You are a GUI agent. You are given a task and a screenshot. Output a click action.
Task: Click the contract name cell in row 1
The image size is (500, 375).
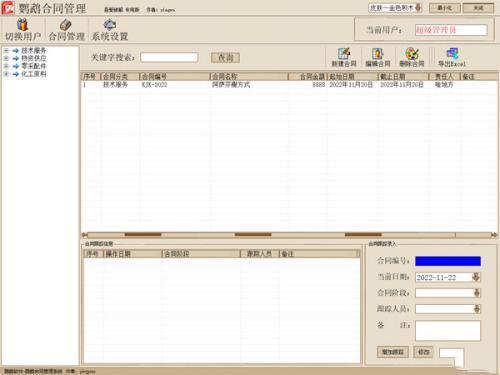click(231, 85)
